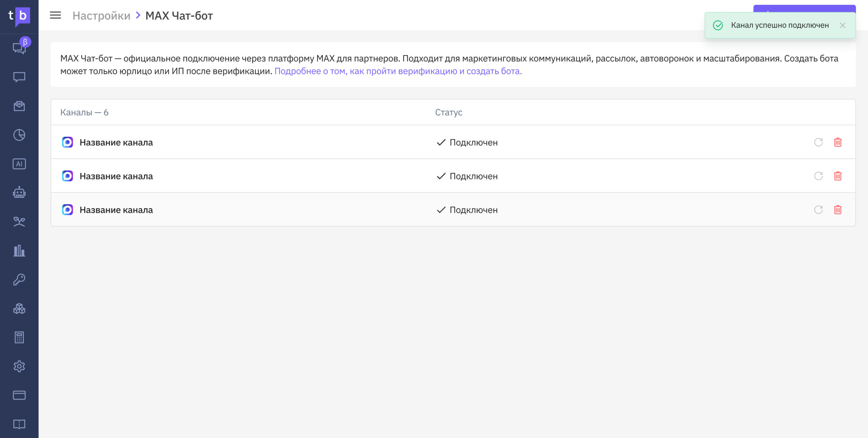Click the mail envelope sidebar icon
This screenshot has height=438, width=868.
pyautogui.click(x=19, y=106)
